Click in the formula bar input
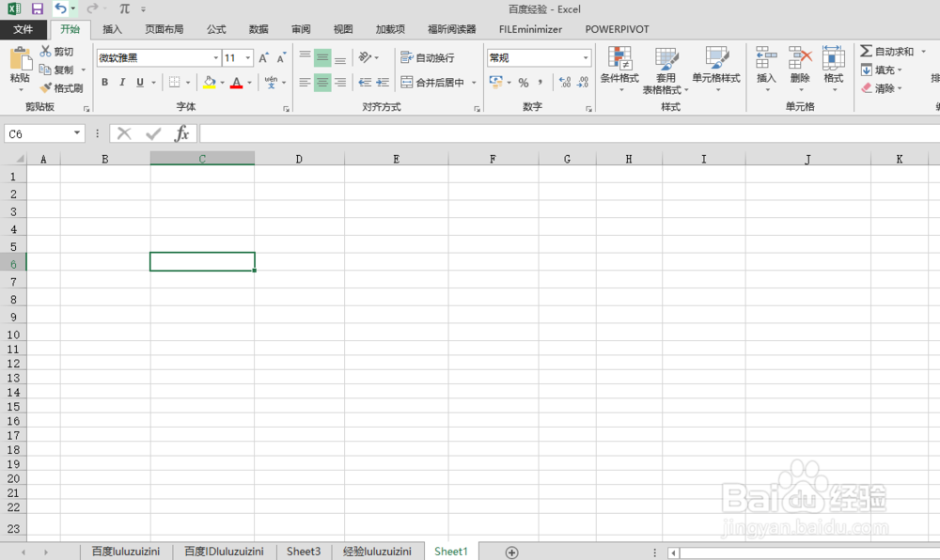The height and width of the screenshot is (560, 940). [570, 133]
